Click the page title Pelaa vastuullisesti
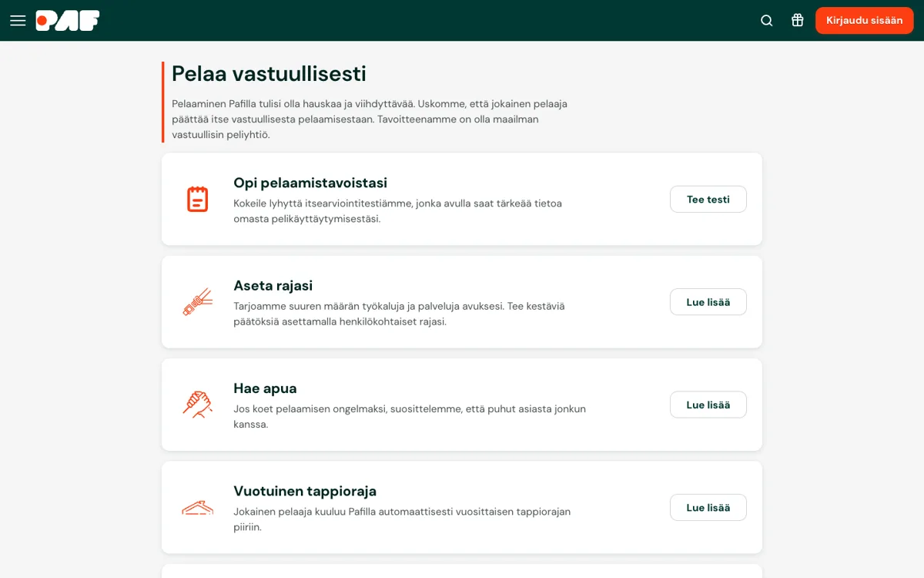The image size is (924, 578). (x=269, y=73)
